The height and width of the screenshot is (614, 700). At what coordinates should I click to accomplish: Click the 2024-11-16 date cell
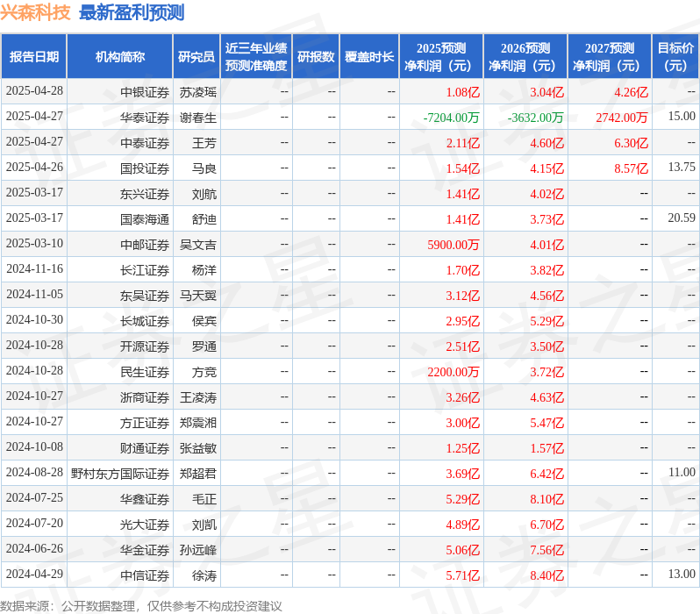(x=34, y=269)
